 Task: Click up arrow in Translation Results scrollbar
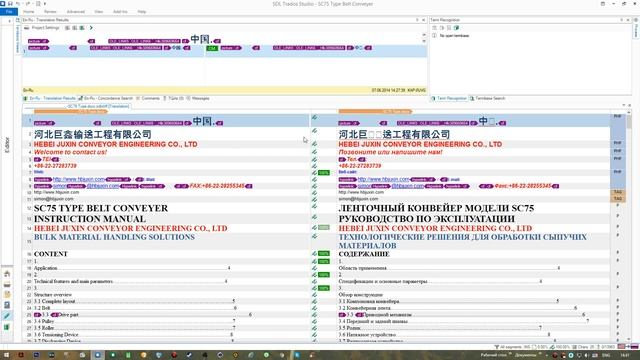click(424, 36)
